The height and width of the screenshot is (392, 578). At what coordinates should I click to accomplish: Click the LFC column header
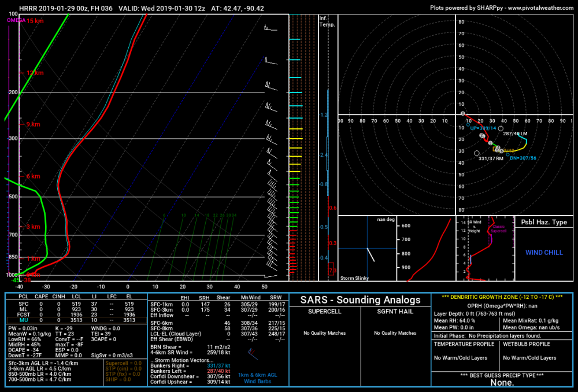pos(112,297)
